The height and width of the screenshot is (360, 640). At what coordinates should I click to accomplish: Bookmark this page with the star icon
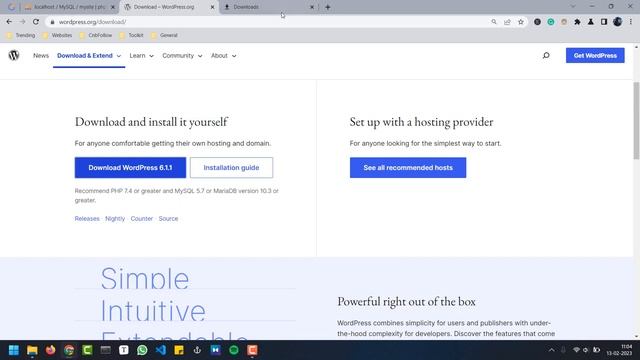(x=521, y=22)
